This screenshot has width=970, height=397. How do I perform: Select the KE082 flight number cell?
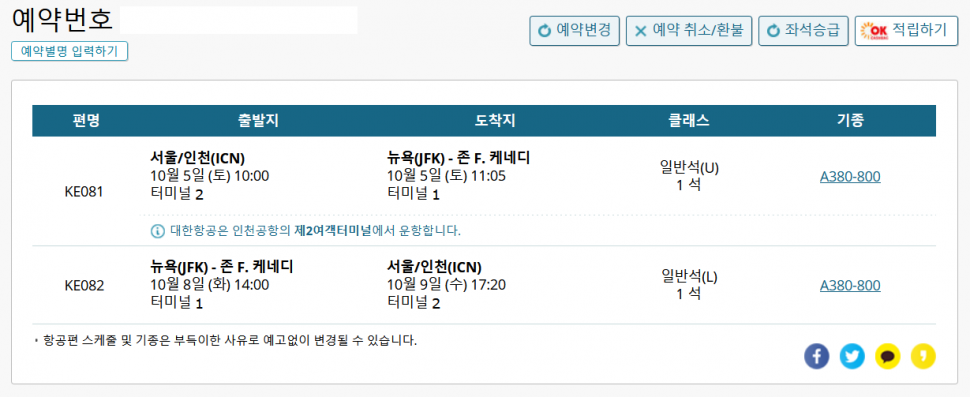point(84,286)
